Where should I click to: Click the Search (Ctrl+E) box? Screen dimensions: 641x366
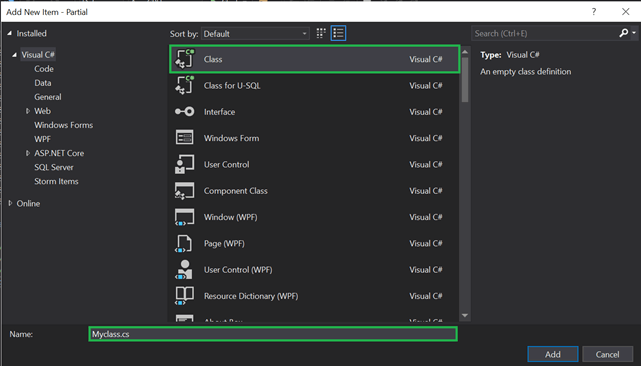point(545,33)
